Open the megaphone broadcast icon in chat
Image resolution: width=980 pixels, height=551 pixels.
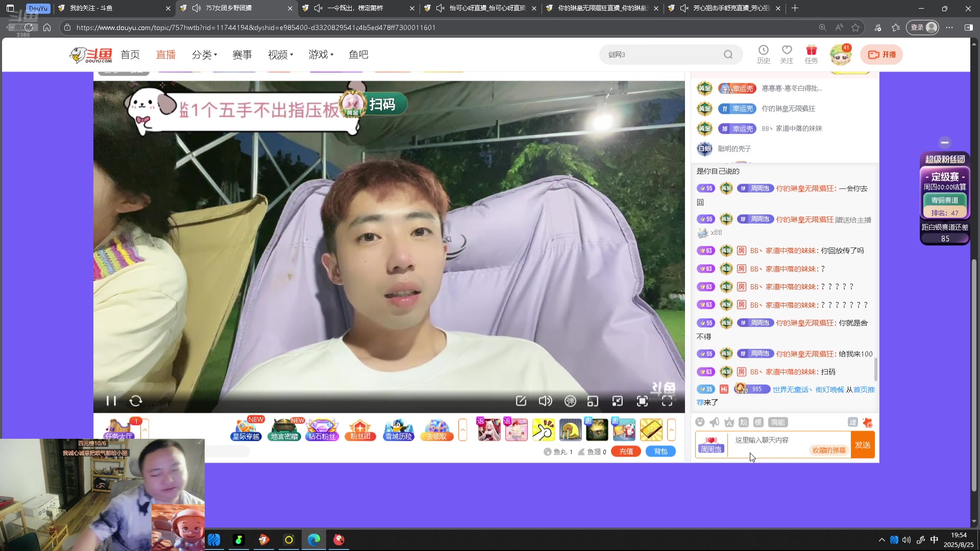click(x=714, y=422)
